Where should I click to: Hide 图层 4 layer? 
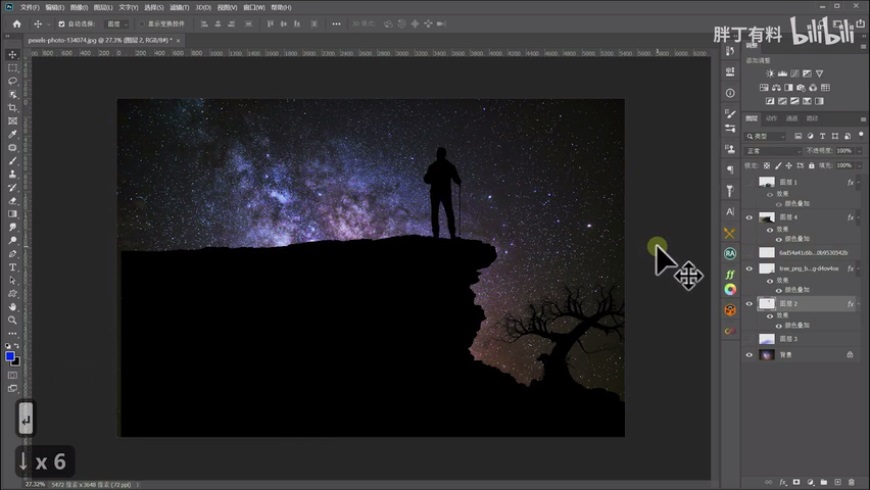point(749,218)
